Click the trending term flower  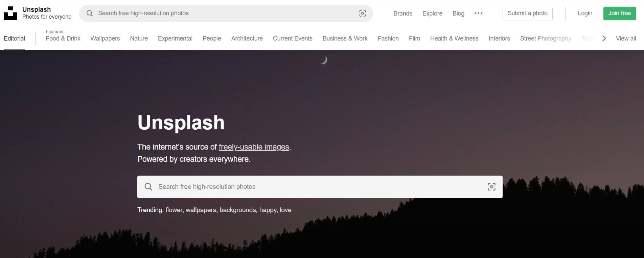coord(174,210)
